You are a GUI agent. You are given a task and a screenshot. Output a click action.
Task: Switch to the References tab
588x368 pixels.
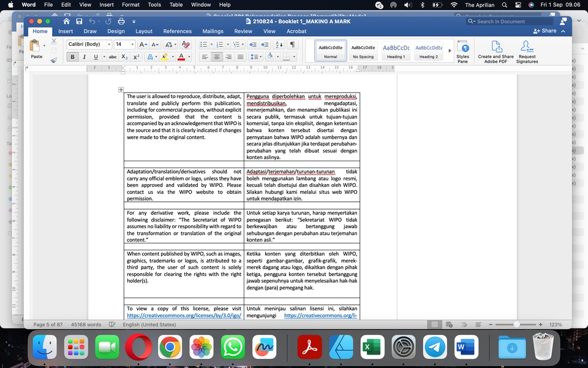[x=177, y=31]
